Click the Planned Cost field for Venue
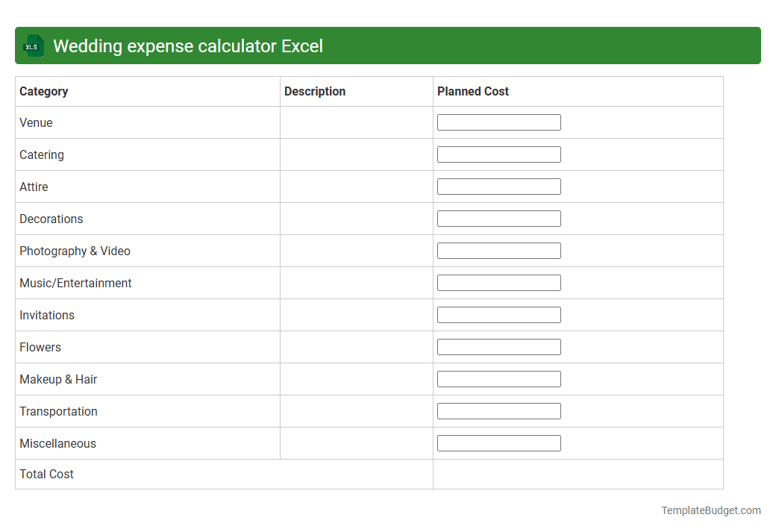This screenshot has width=776, height=532. [x=498, y=122]
